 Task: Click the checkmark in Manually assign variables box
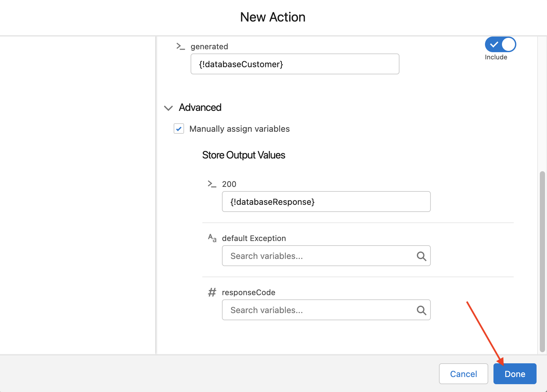pos(179,129)
